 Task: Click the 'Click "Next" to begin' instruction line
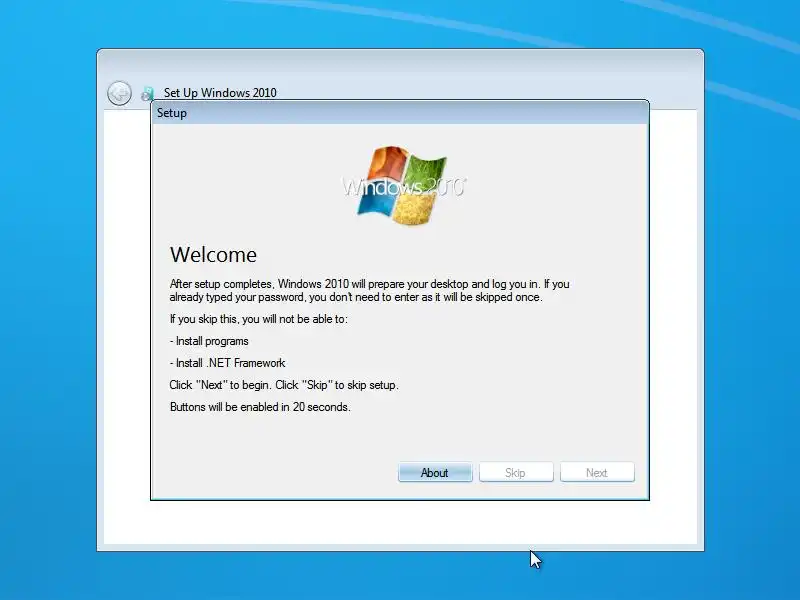tap(284, 385)
